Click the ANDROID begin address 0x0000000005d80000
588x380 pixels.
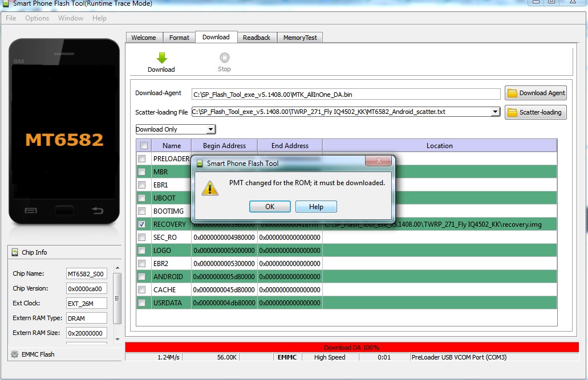[224, 276]
